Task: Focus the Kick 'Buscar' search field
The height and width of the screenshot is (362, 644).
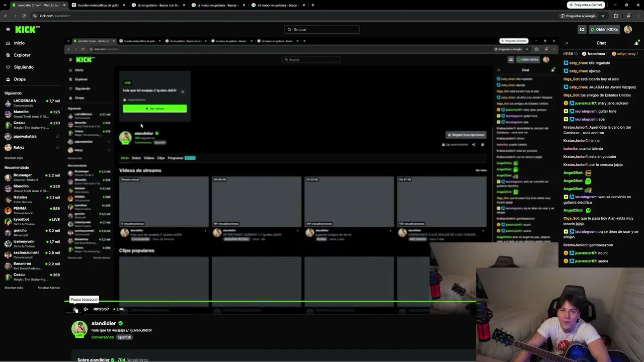Action: [x=322, y=30]
